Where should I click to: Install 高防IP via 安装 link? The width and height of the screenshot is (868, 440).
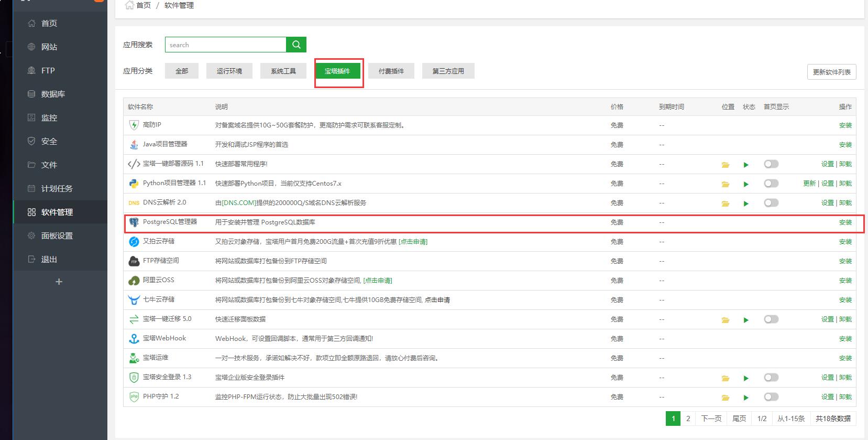[x=845, y=125]
